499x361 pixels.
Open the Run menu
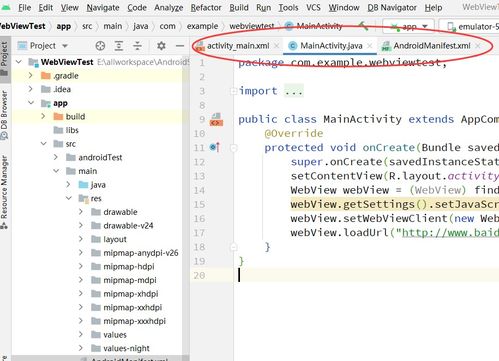pos(263,7)
